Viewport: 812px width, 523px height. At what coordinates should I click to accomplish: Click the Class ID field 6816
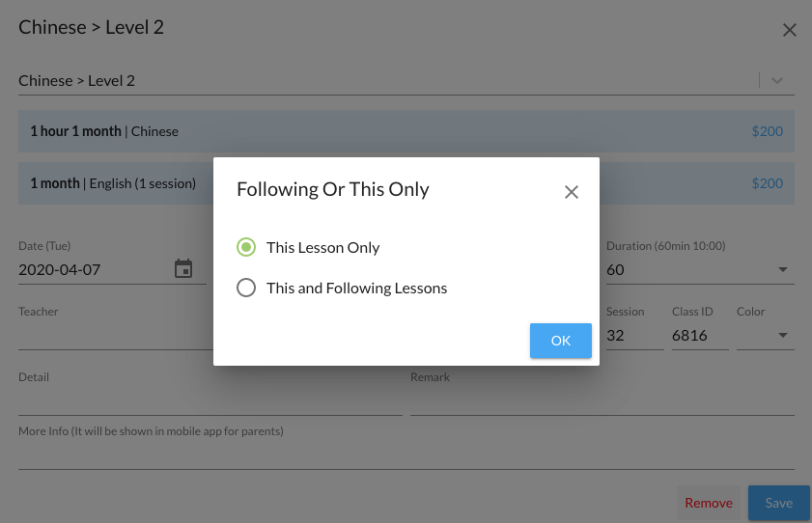pos(699,336)
